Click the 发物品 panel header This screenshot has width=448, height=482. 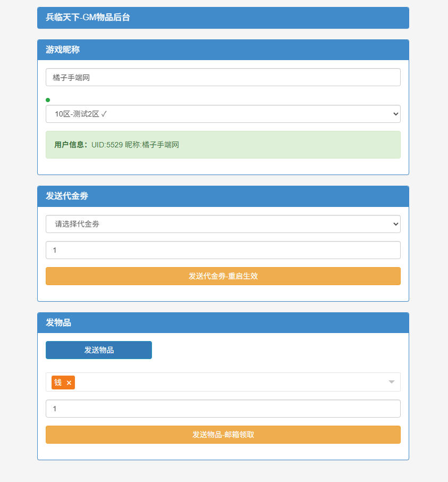223,323
